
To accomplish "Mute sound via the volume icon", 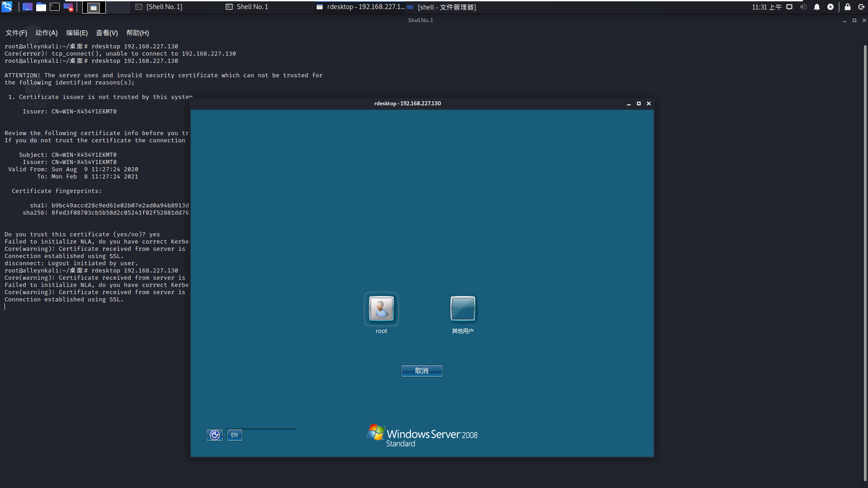I will 803,7.
